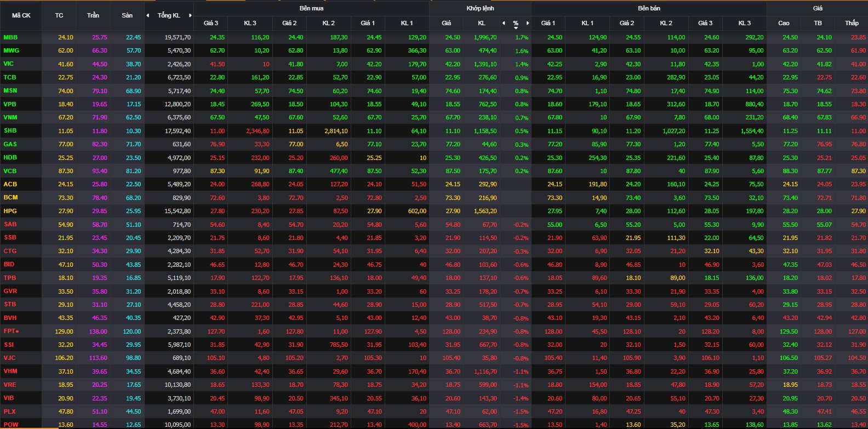
Task: Select the MSN ticker row
Action: (10, 90)
